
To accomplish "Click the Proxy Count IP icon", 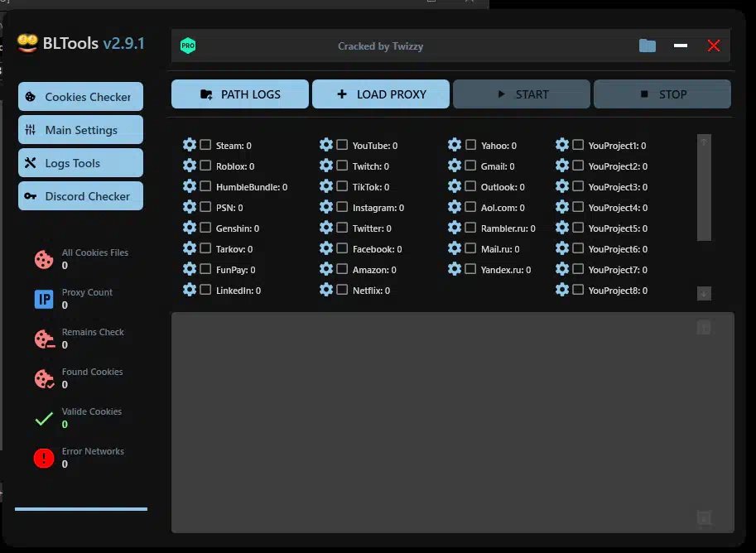I will (43, 298).
